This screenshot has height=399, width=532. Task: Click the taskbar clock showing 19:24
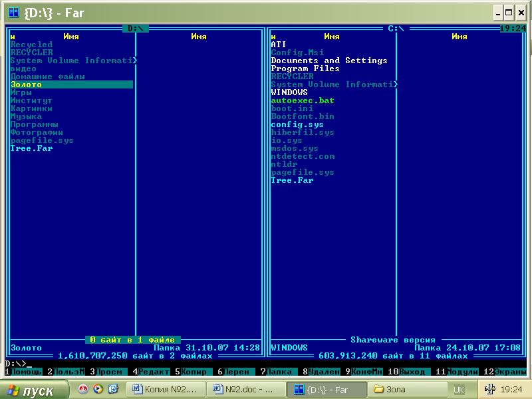(x=511, y=390)
